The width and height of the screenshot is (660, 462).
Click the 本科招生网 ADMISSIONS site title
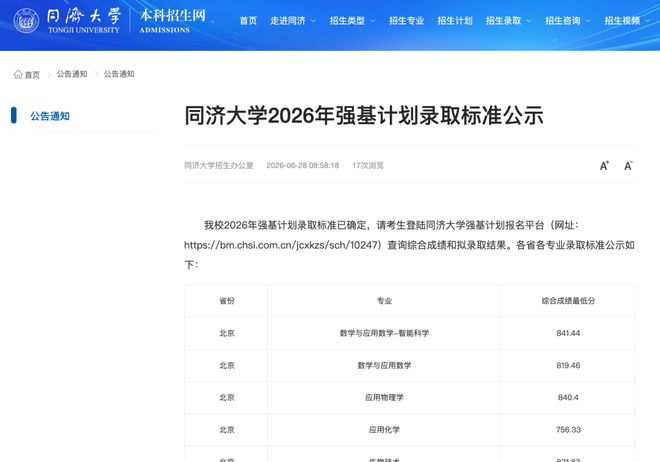tap(173, 21)
